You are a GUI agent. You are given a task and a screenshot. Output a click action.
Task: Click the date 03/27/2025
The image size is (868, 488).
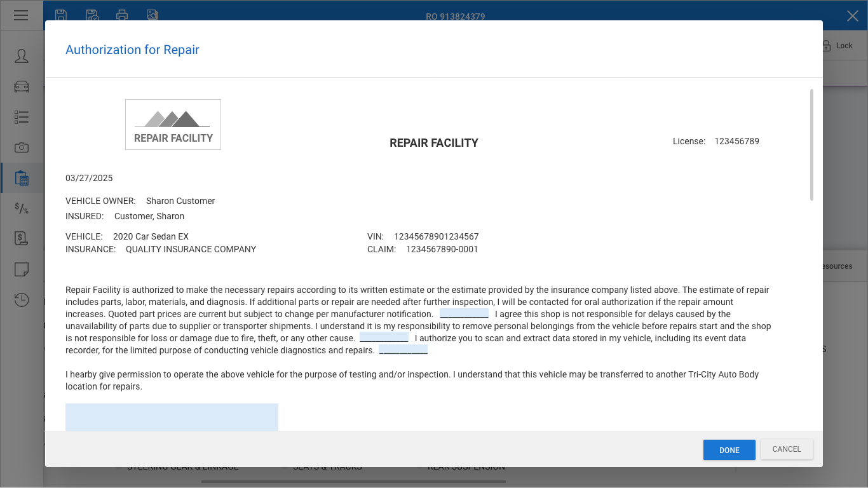coord(89,178)
